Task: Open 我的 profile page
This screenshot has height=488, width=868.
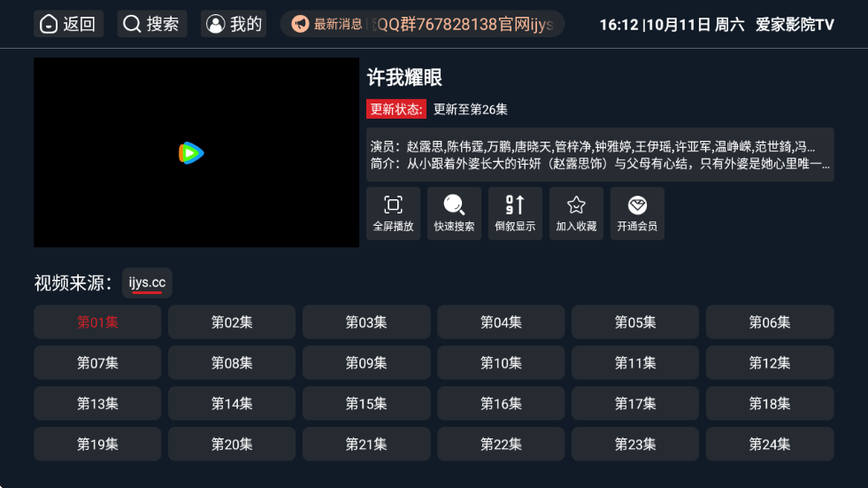Action: (x=234, y=24)
